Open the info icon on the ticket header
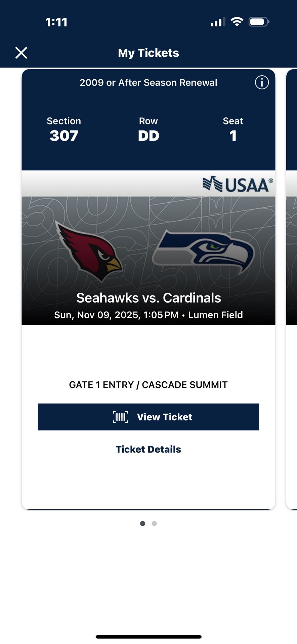The width and height of the screenshot is (297, 644). (x=262, y=82)
